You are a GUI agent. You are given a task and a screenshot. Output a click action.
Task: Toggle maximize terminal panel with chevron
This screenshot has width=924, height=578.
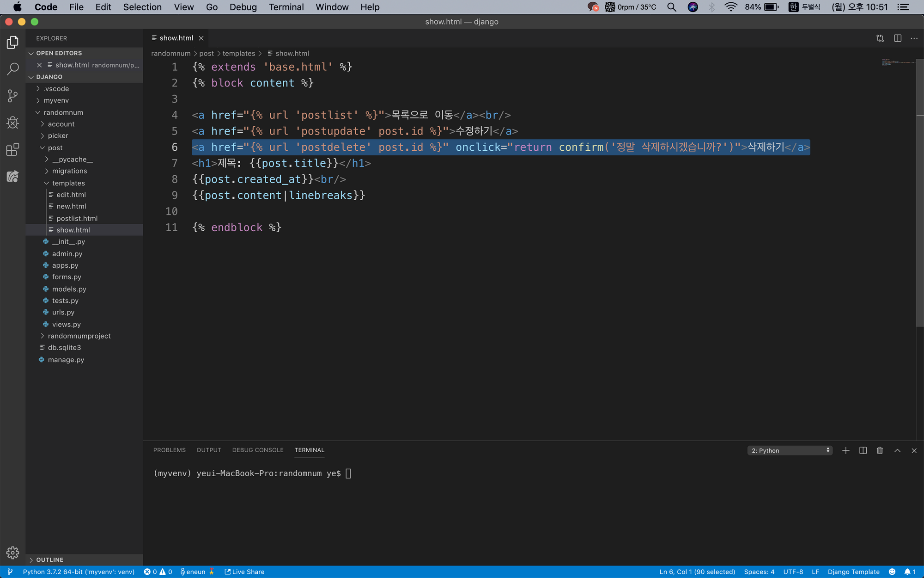coord(897,450)
